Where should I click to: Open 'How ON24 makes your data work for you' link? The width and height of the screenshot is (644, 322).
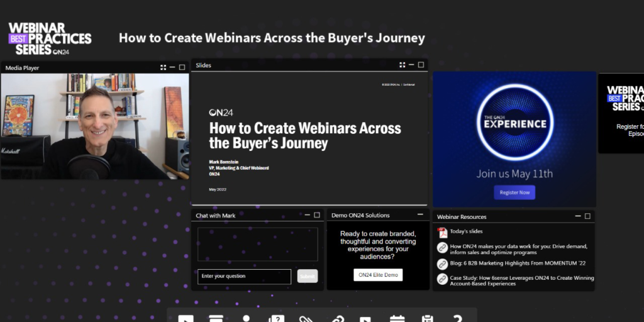pos(519,249)
